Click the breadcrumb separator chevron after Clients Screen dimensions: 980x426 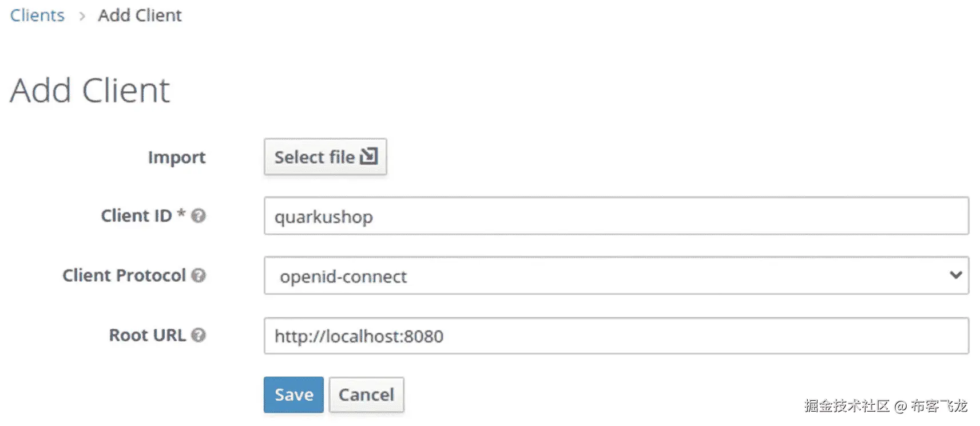click(x=82, y=16)
